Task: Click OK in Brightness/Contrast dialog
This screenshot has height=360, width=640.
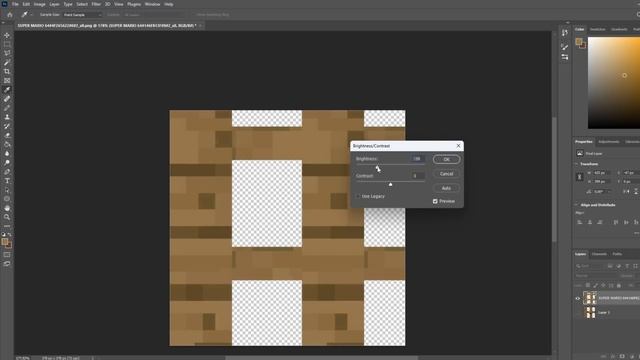Action: click(447, 160)
